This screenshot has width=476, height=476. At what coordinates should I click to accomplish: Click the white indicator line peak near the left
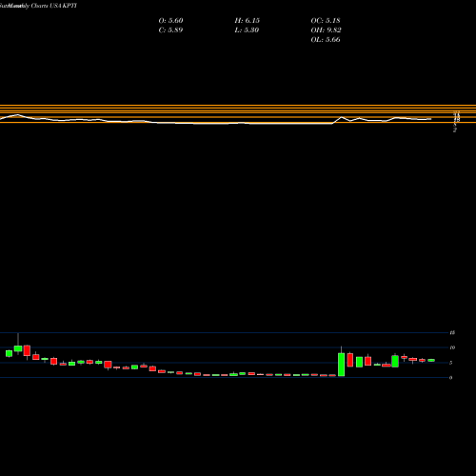(17, 114)
